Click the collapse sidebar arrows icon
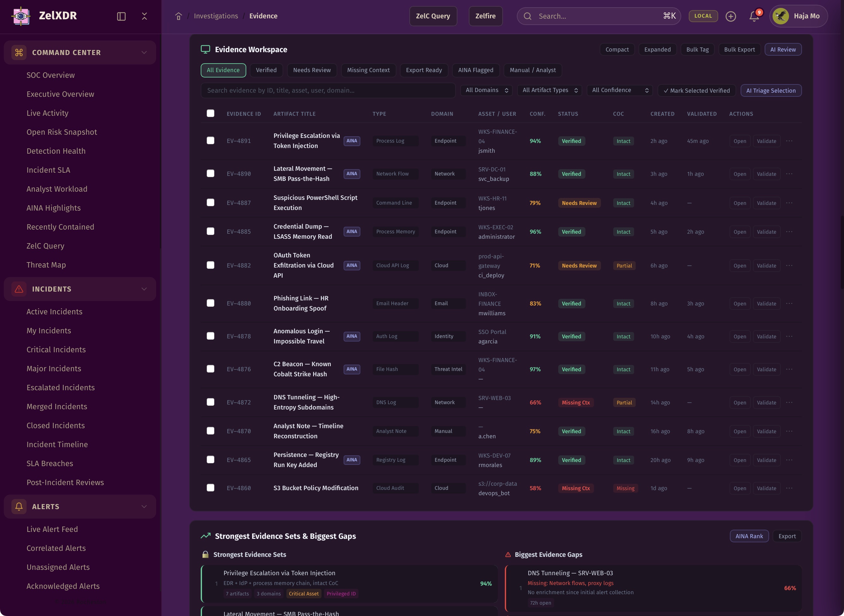Screen dimensions: 844x616 (x=144, y=16)
